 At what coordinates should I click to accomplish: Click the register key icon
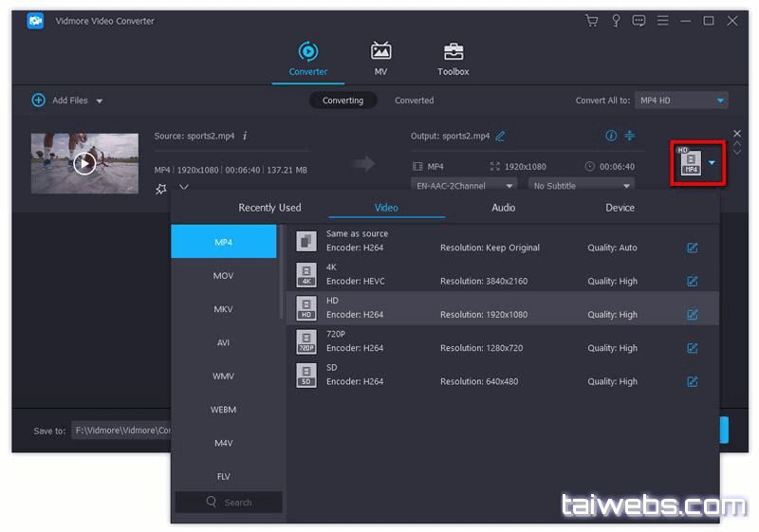pyautogui.click(x=615, y=21)
